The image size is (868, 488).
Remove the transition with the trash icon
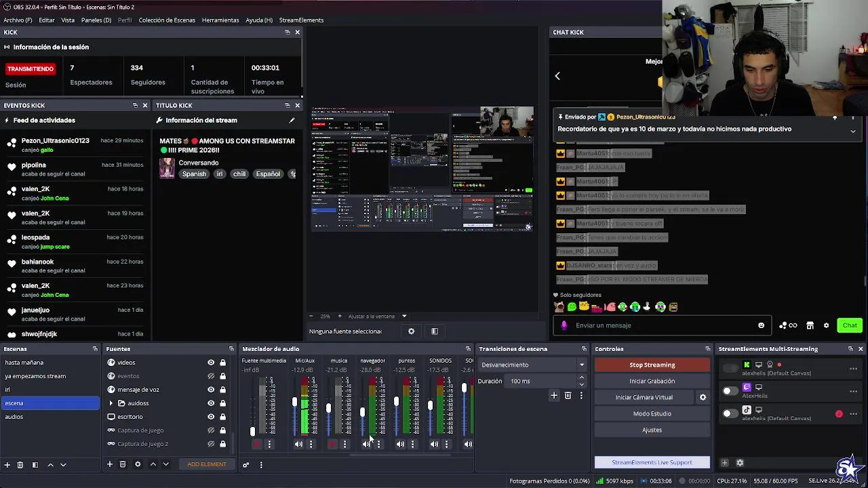coord(568,395)
